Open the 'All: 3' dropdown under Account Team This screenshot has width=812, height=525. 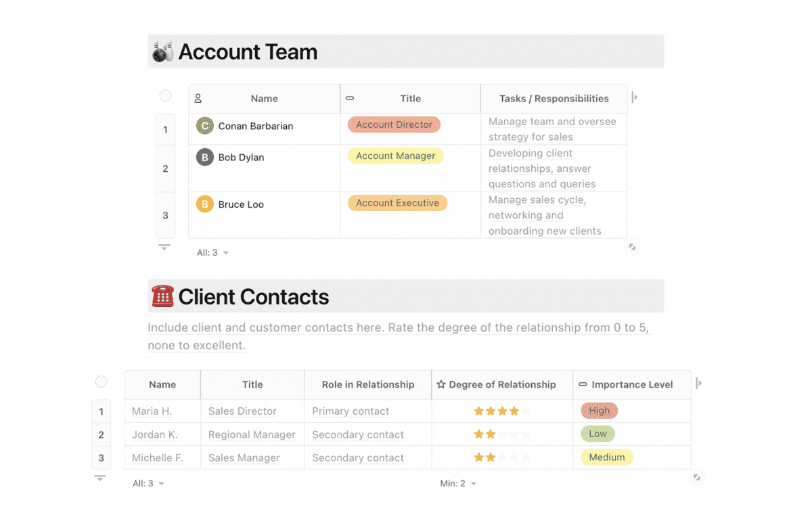213,252
